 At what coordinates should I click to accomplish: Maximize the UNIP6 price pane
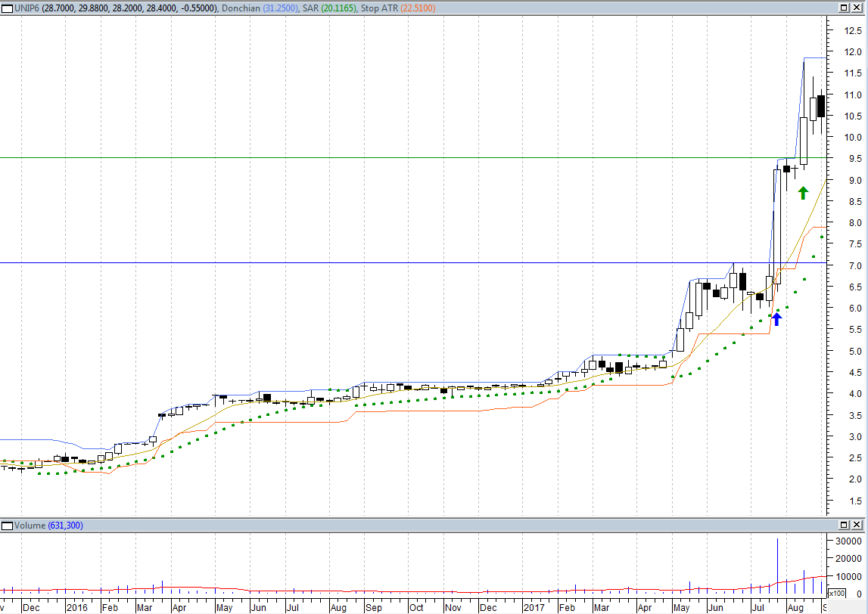pos(845,8)
